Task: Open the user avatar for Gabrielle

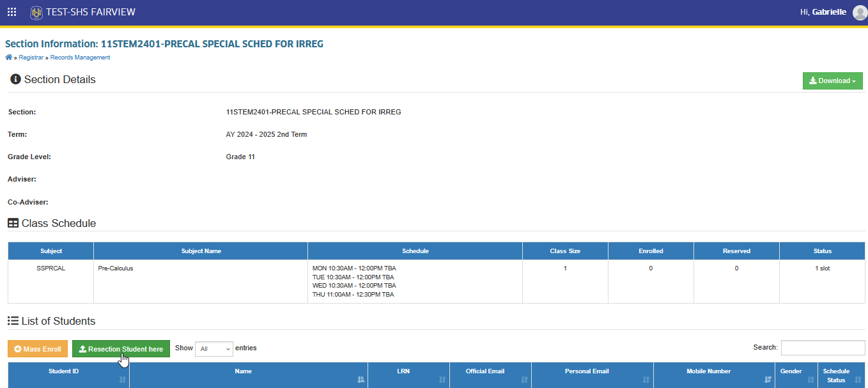Action: pos(860,12)
